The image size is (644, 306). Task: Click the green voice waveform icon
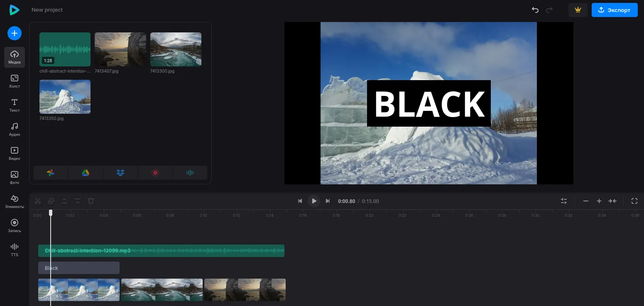click(x=190, y=173)
